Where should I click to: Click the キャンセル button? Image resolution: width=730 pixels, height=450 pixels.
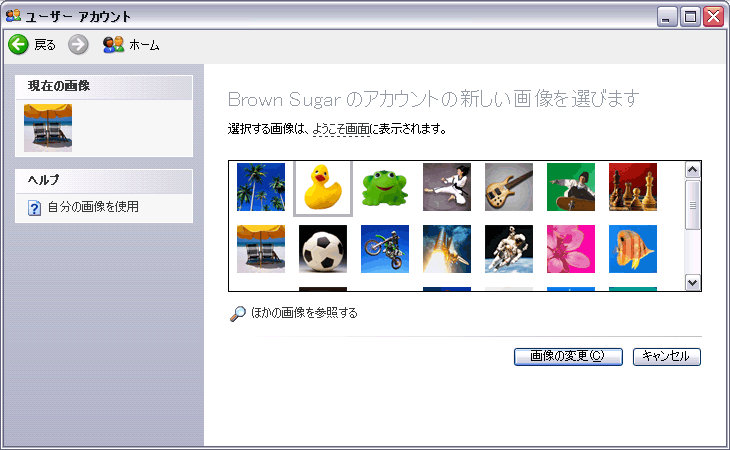tap(667, 357)
